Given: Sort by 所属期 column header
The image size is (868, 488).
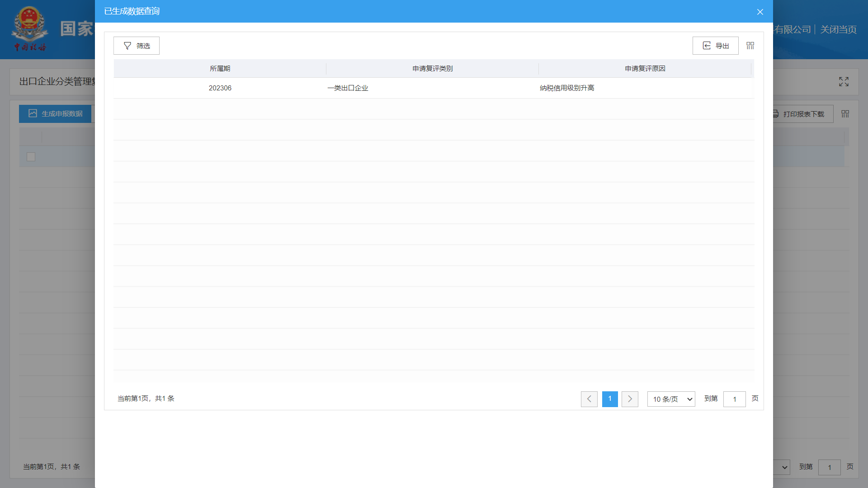Looking at the screenshot, I should click(220, 69).
